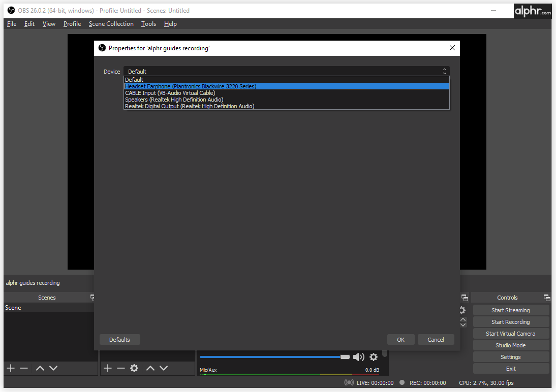Click the Scenes panel header
The height and width of the screenshot is (392, 556).
point(47,298)
